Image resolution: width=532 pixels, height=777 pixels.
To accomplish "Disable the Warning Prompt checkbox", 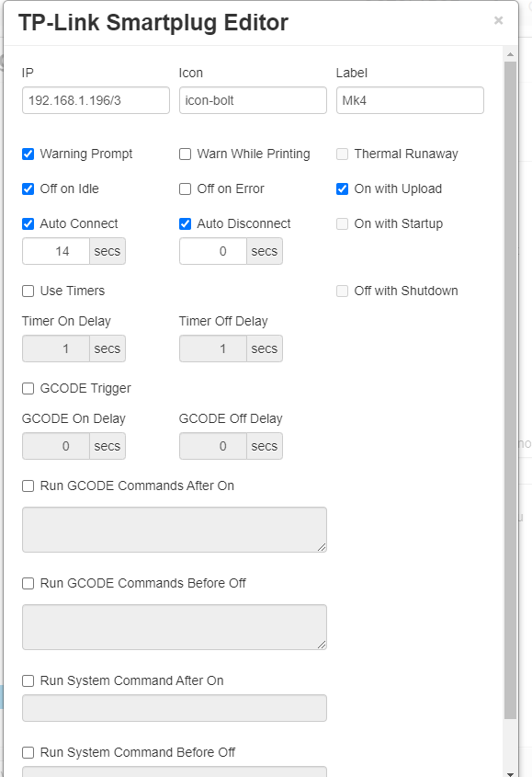I will coord(28,154).
